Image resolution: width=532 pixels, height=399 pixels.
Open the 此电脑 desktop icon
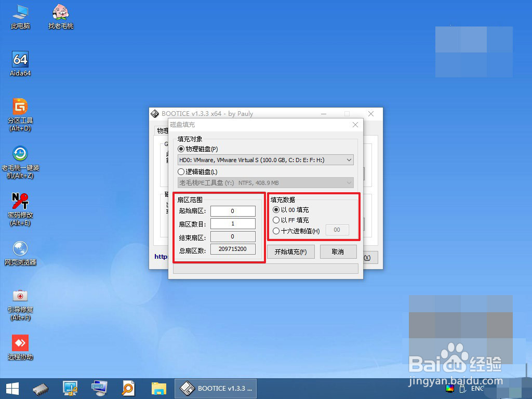pos(20,17)
